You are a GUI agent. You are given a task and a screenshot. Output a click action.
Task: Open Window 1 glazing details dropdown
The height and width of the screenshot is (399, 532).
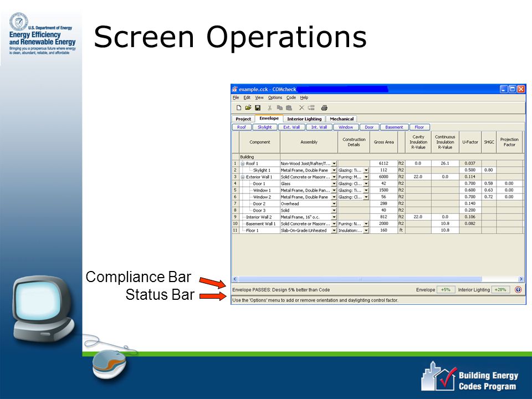(366, 190)
